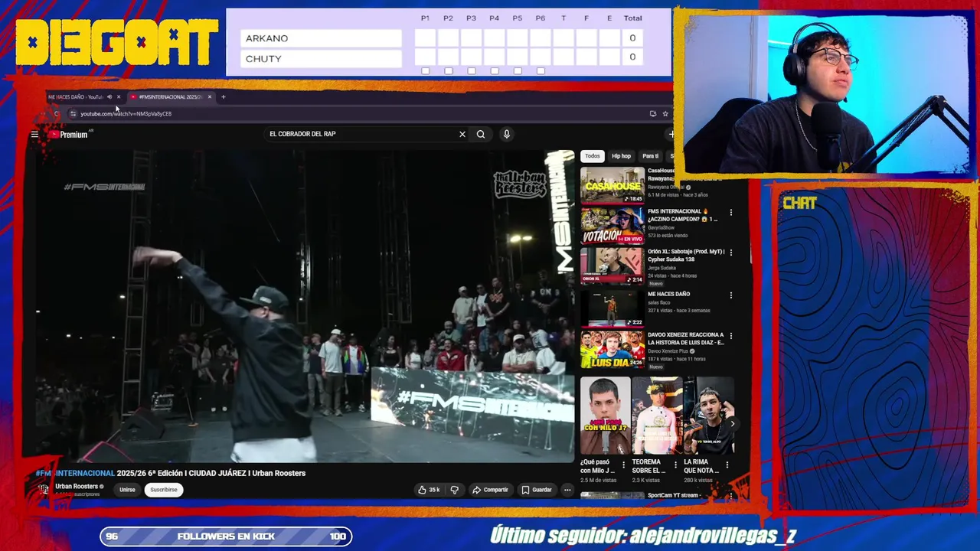The image size is (980, 551).
Task: Share the video via Compartir
Action: pyautogui.click(x=490, y=490)
